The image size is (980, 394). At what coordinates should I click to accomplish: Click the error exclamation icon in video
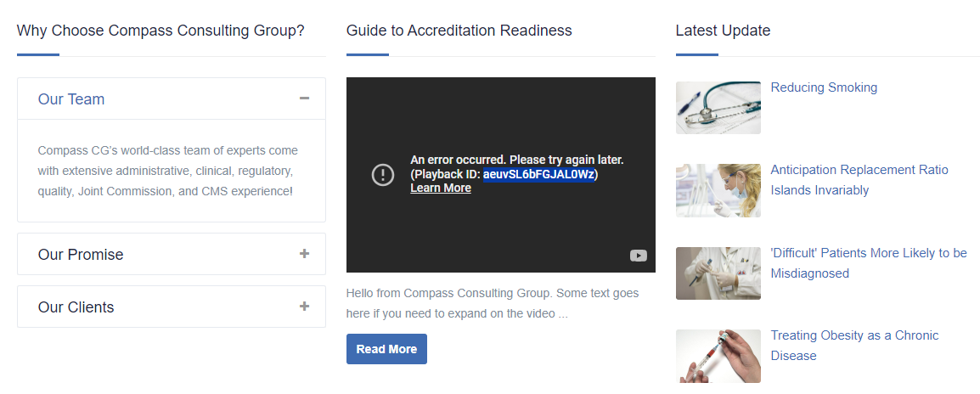pyautogui.click(x=383, y=175)
